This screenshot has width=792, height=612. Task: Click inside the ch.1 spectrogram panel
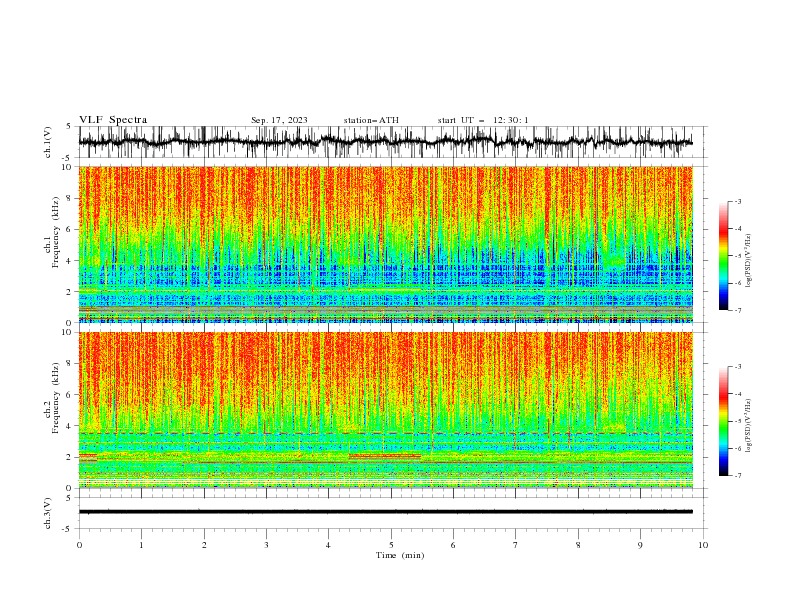[x=385, y=244]
